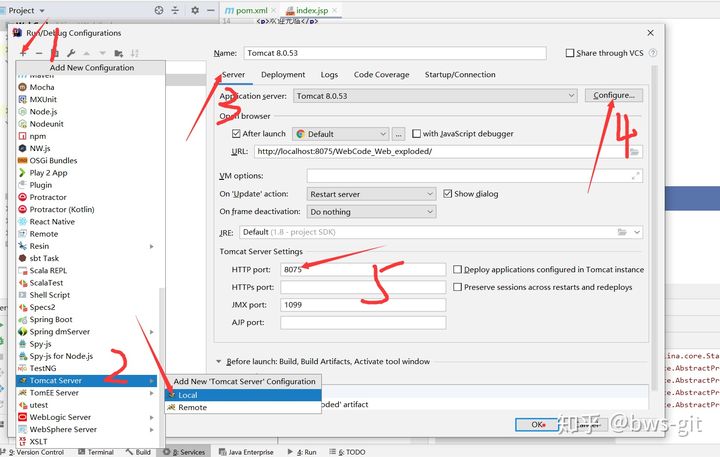Open the Application server dropdown
Image resolution: width=720 pixels, height=457 pixels.
point(435,96)
